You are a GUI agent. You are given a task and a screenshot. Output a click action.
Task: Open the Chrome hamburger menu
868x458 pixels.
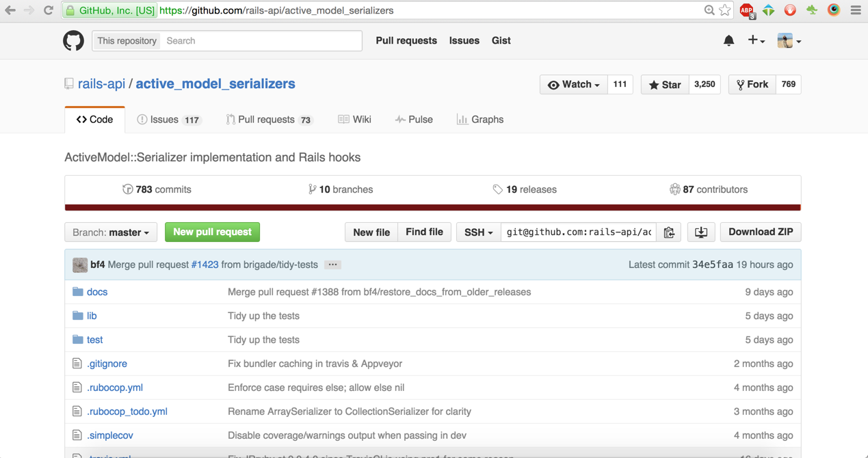[x=856, y=10]
